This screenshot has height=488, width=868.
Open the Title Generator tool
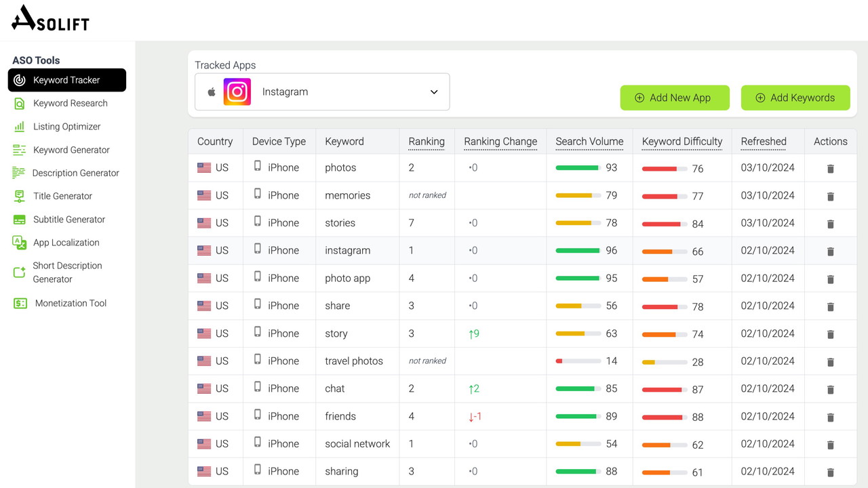(x=63, y=196)
